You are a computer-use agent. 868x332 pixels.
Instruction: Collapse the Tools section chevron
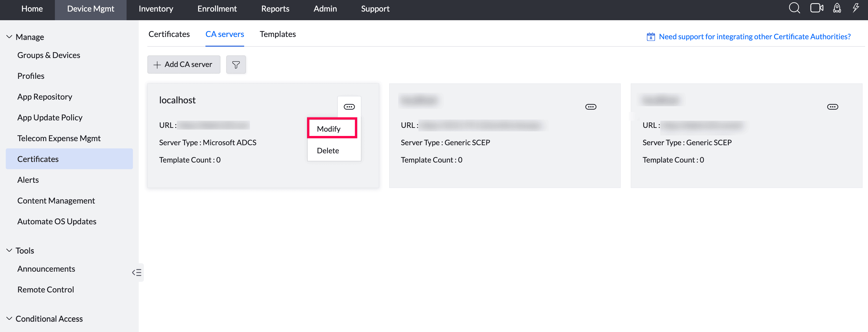(x=10, y=251)
